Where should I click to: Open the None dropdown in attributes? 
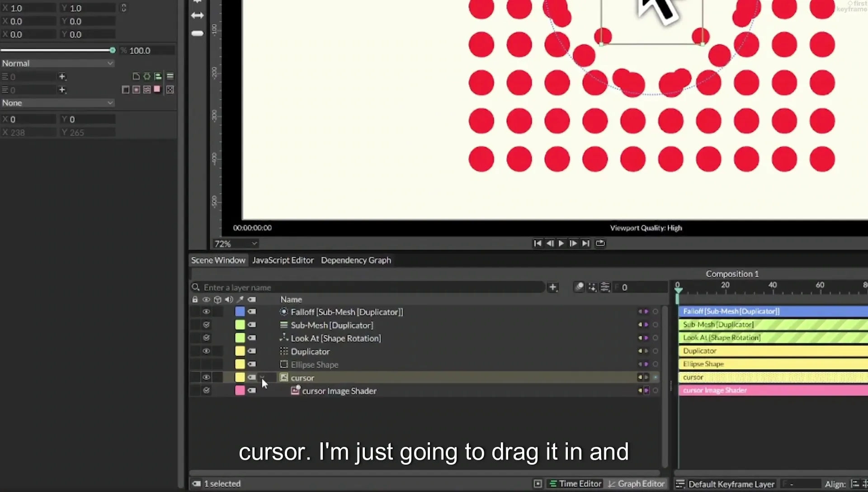[57, 103]
